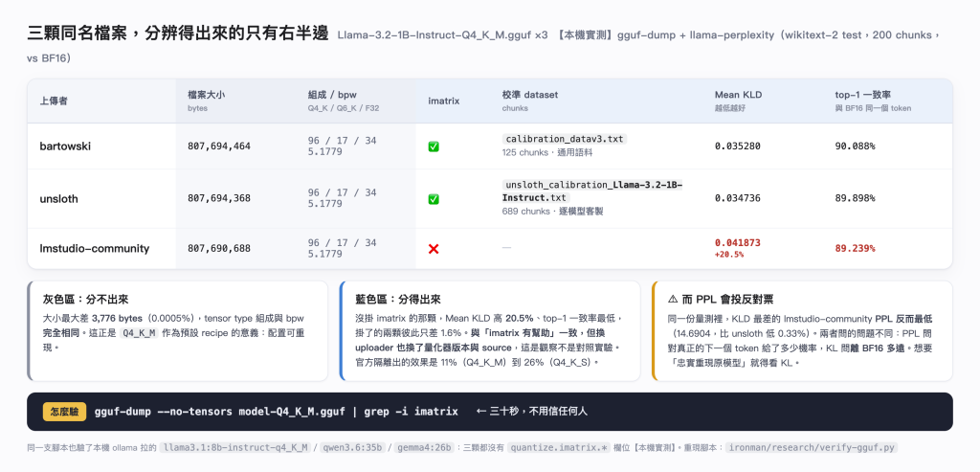Click the +20.5% red label
980x472 pixels.
728,255
